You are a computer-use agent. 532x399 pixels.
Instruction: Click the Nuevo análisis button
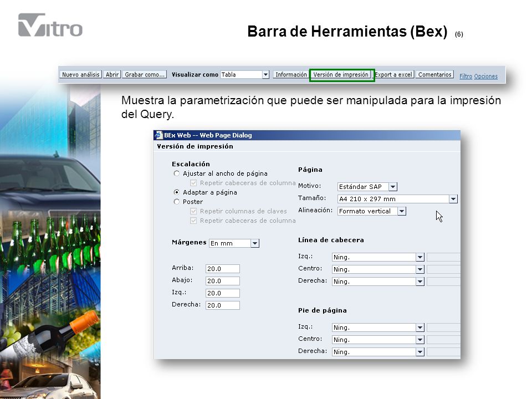pyautogui.click(x=81, y=75)
